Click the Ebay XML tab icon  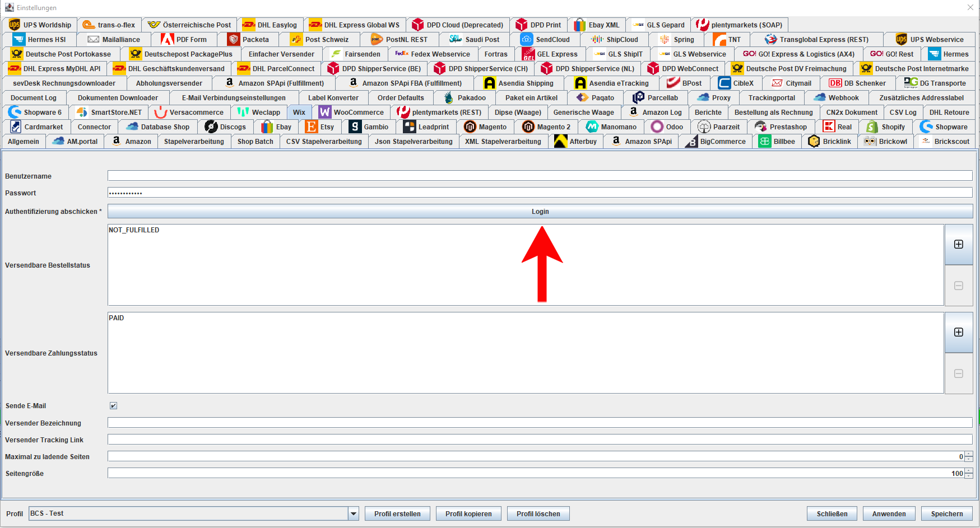point(580,25)
